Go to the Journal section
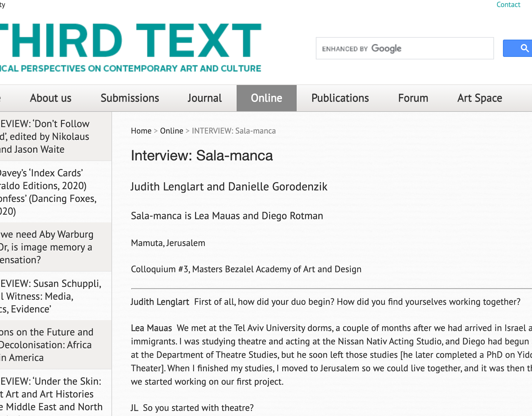Image resolution: width=532 pixels, height=416 pixels. point(204,98)
